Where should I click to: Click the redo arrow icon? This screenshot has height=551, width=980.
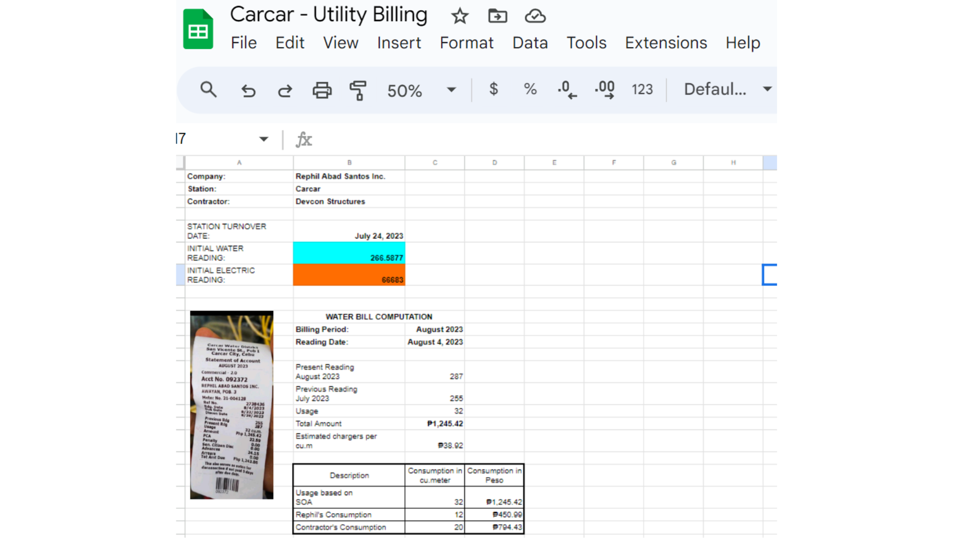point(285,91)
